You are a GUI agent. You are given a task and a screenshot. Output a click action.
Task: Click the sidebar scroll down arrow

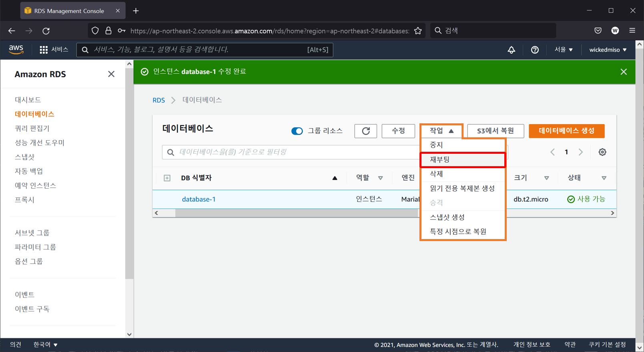click(x=129, y=334)
